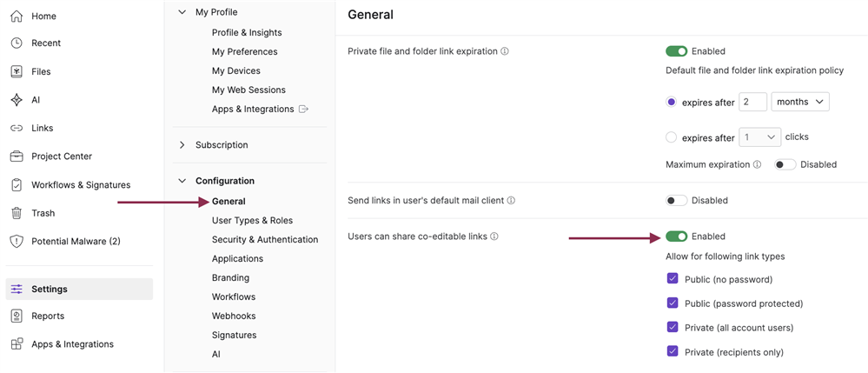Open Project Center briefcase icon
The height and width of the screenshot is (373, 868).
pyautogui.click(x=17, y=157)
